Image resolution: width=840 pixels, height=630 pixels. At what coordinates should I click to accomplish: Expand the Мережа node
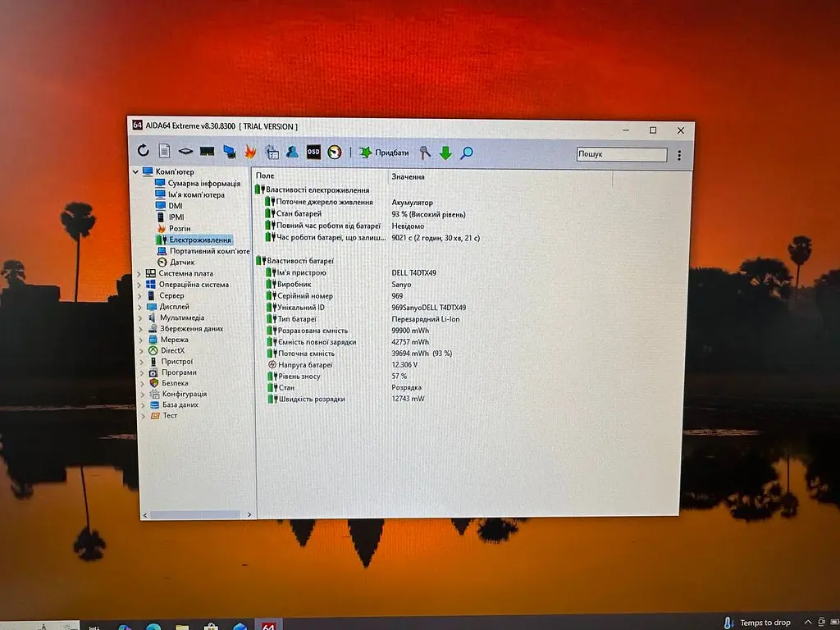pos(141,340)
